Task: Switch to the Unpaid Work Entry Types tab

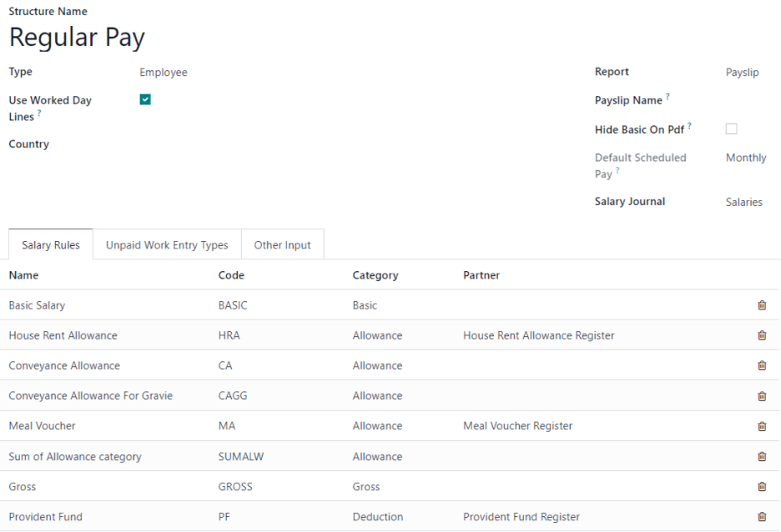Action: tap(165, 244)
